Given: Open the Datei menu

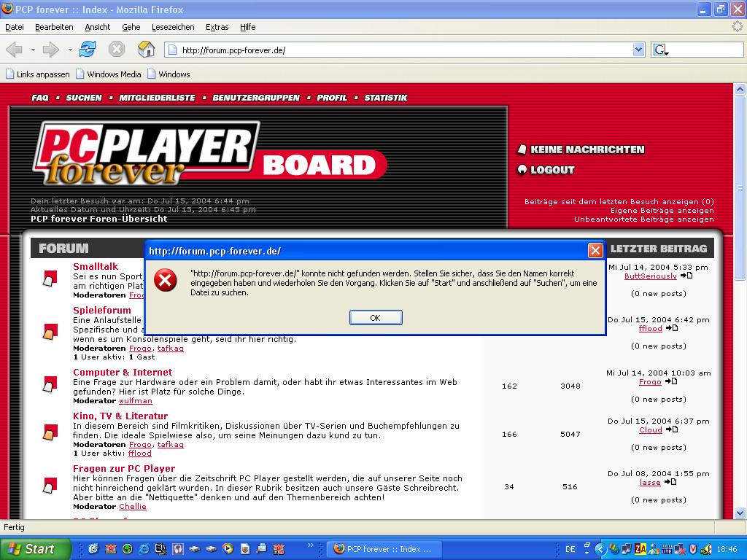Looking at the screenshot, I should tap(15, 27).
